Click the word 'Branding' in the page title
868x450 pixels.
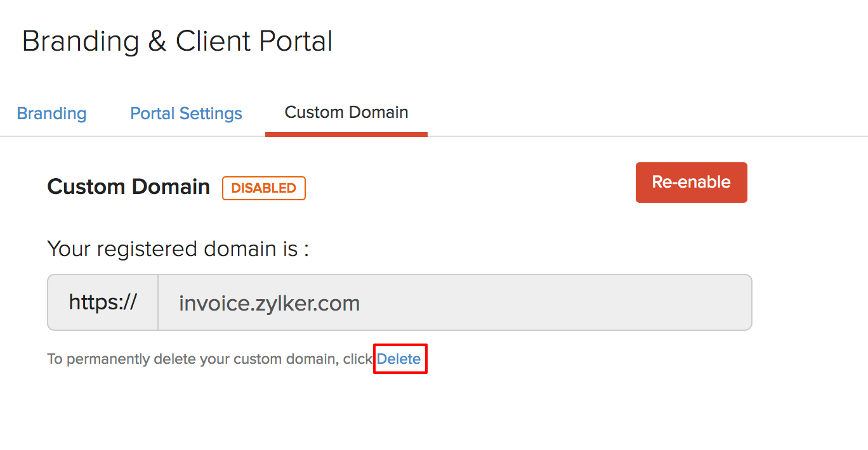81,42
